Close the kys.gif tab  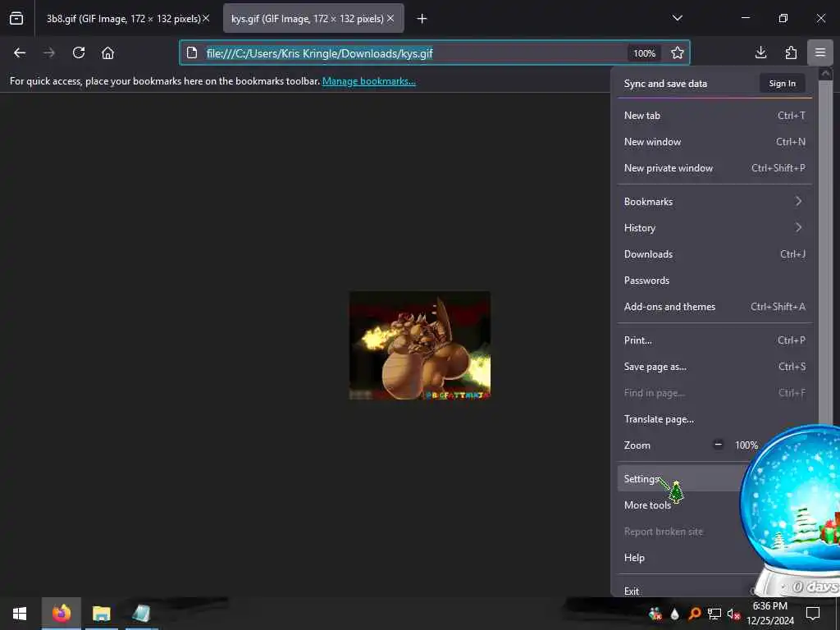coord(390,18)
